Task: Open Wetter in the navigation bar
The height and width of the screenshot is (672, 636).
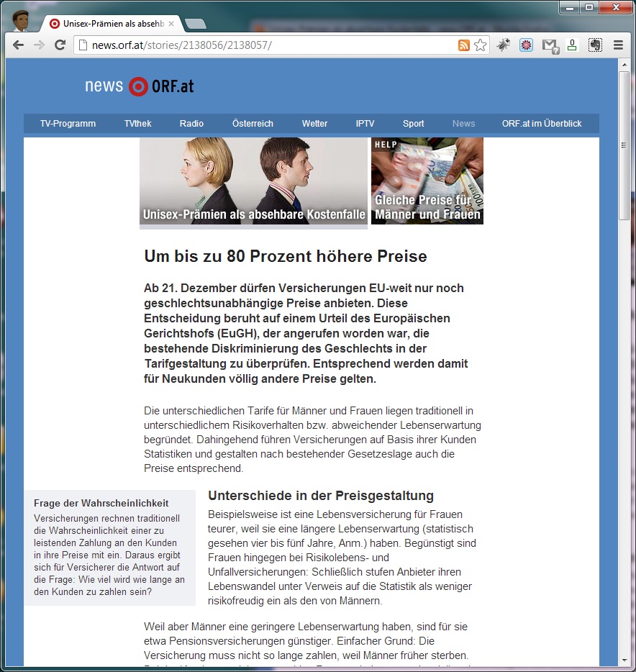Action: click(314, 124)
